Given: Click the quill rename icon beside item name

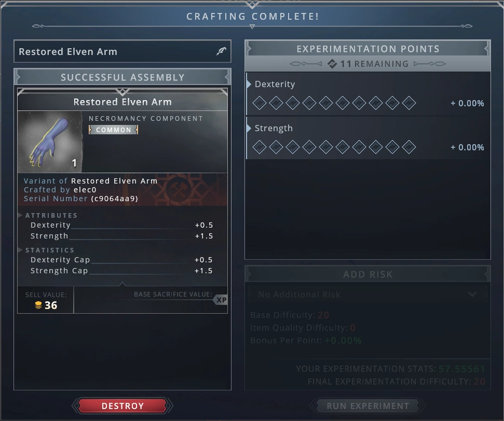Looking at the screenshot, I should click(x=221, y=51).
